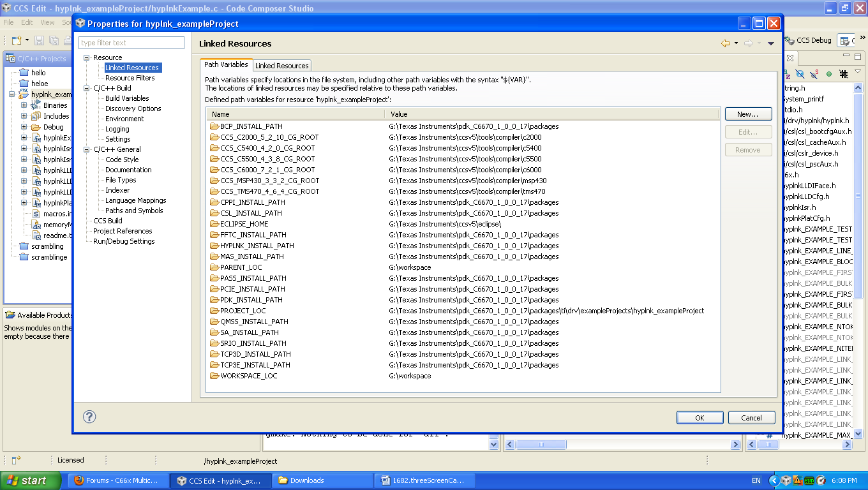Open the Properties dialog view menu arrow
868x490 pixels.
tap(770, 43)
